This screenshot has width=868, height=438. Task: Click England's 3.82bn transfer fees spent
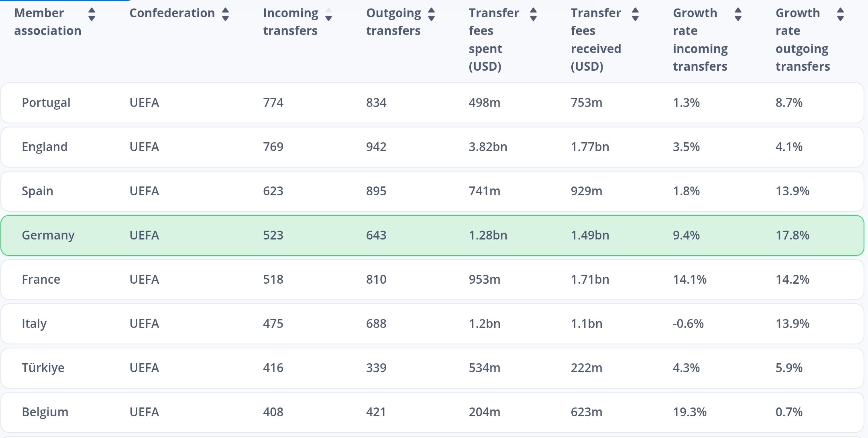488,147
